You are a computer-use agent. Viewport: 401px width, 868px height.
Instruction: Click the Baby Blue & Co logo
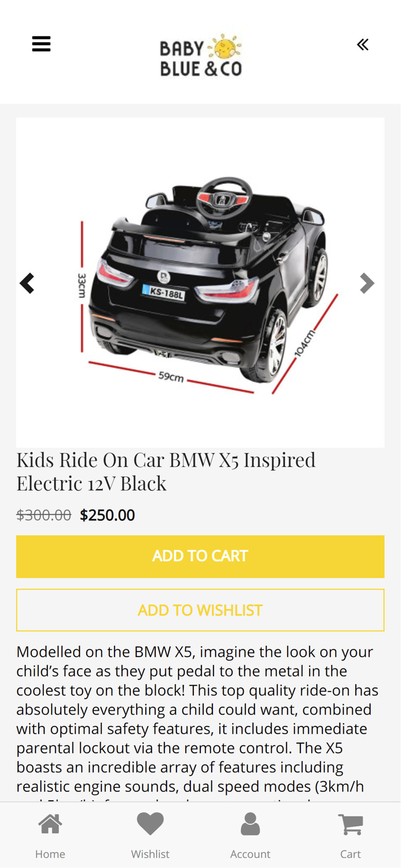(x=201, y=55)
